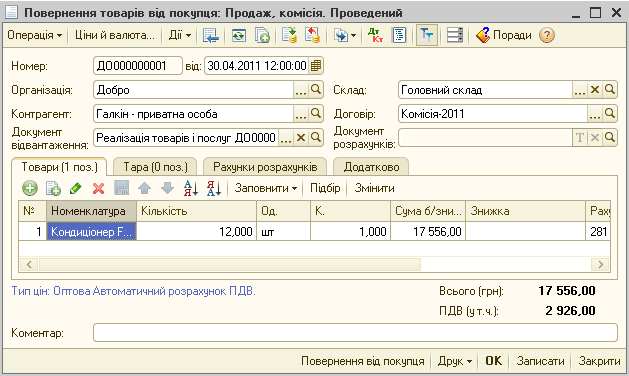Open Договір Комісія-2011 via magnifier icon

(610, 114)
